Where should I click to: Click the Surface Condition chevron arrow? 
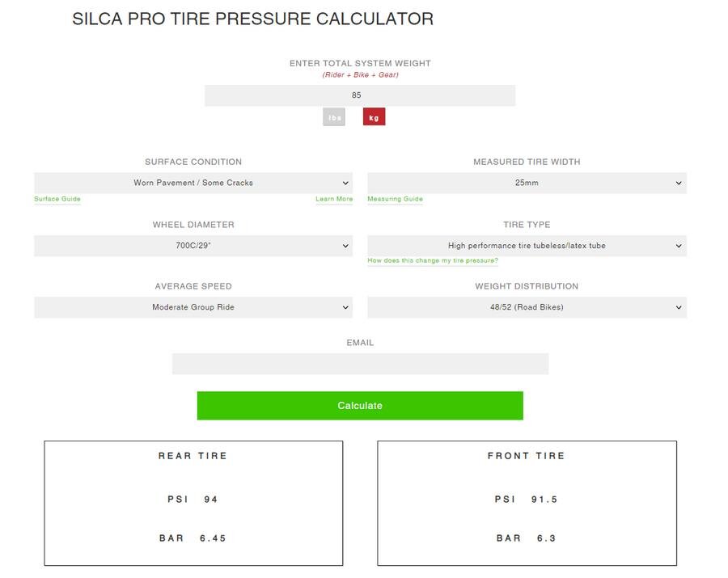coord(345,183)
